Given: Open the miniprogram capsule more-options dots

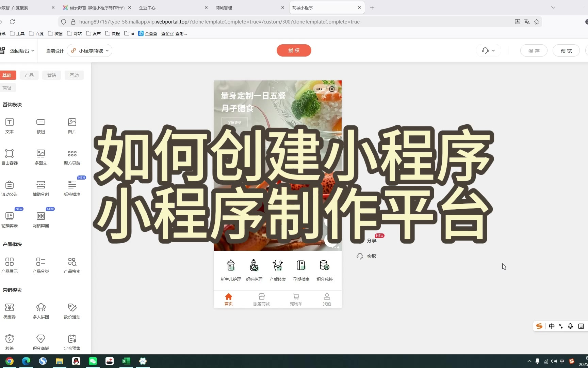Looking at the screenshot, I should (319, 89).
